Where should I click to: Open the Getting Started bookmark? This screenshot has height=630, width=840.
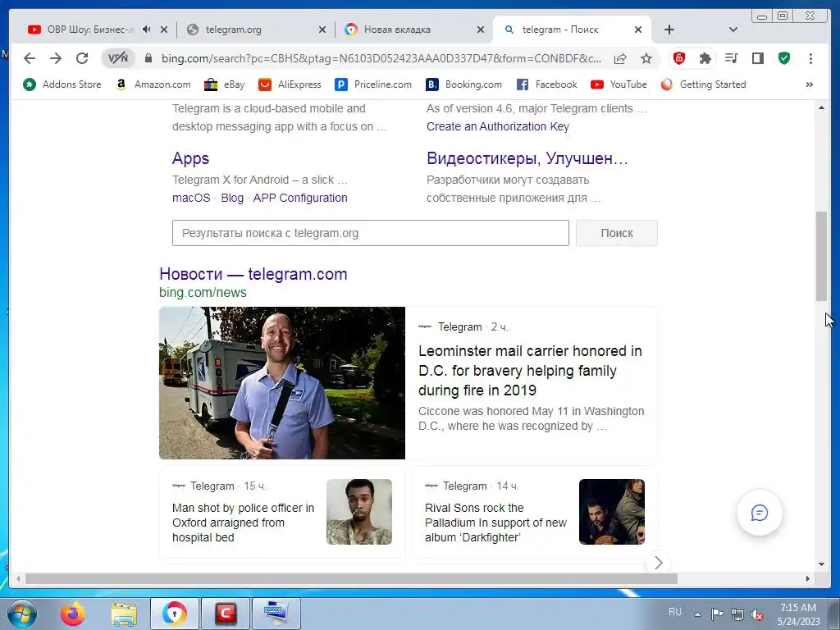click(x=703, y=84)
